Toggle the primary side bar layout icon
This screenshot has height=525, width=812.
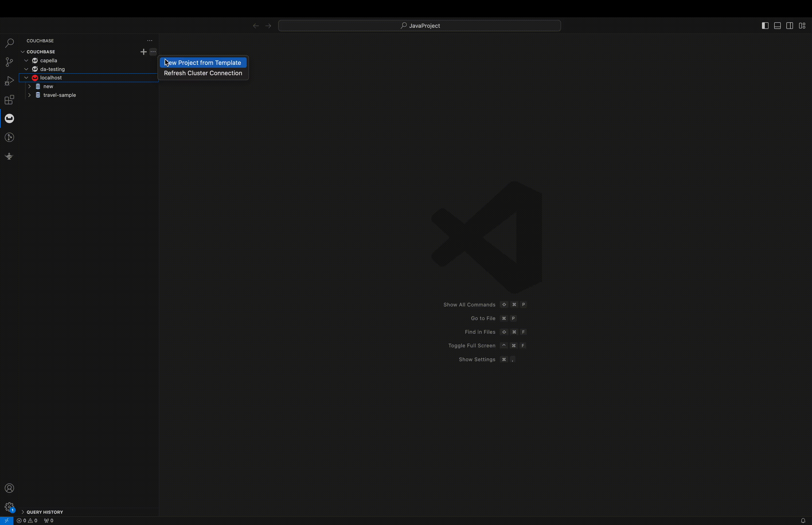(x=765, y=26)
